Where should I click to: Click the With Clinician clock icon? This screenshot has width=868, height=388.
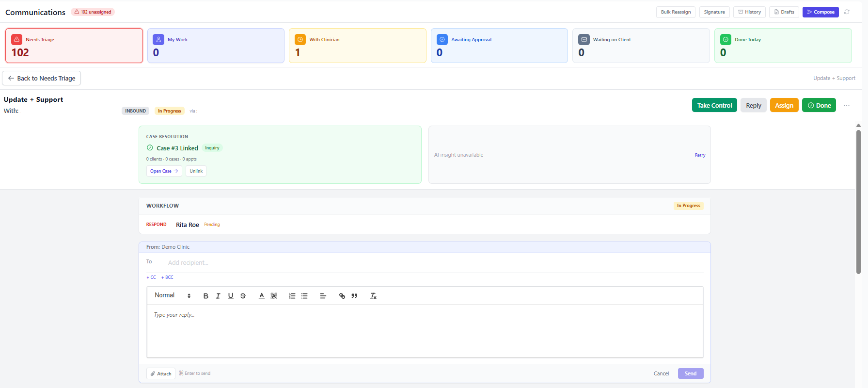point(300,39)
